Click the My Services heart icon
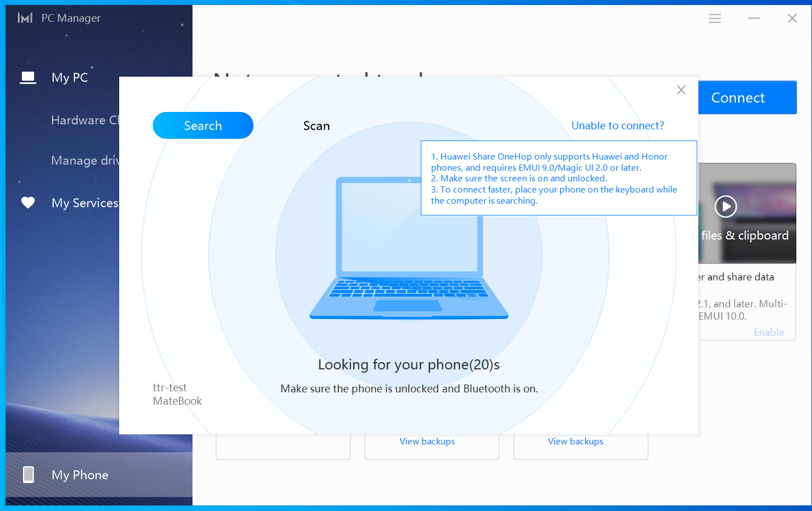This screenshot has width=812, height=511. [x=28, y=203]
